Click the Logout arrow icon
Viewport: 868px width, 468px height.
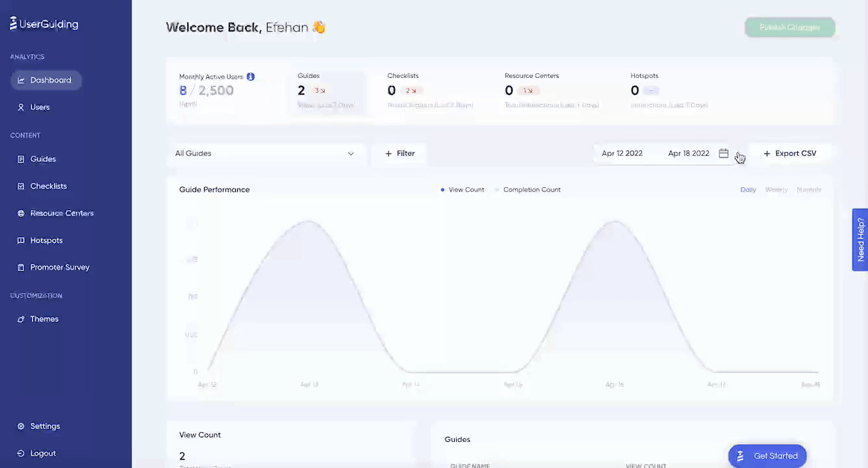click(21, 454)
